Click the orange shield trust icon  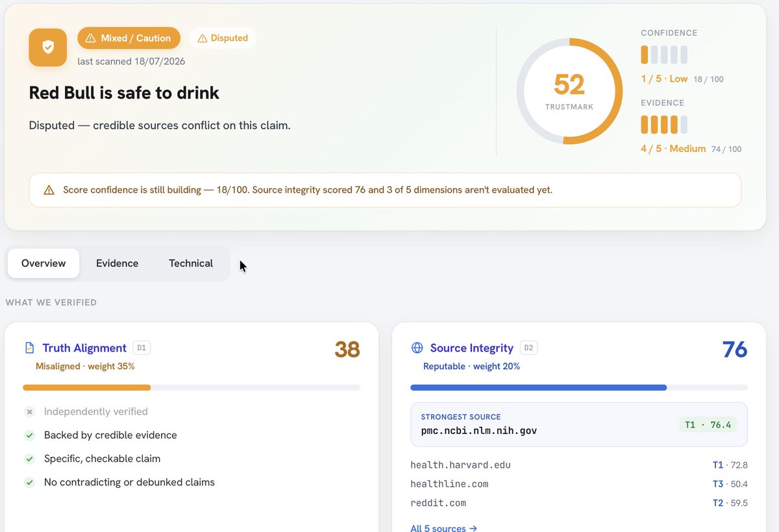(47, 47)
